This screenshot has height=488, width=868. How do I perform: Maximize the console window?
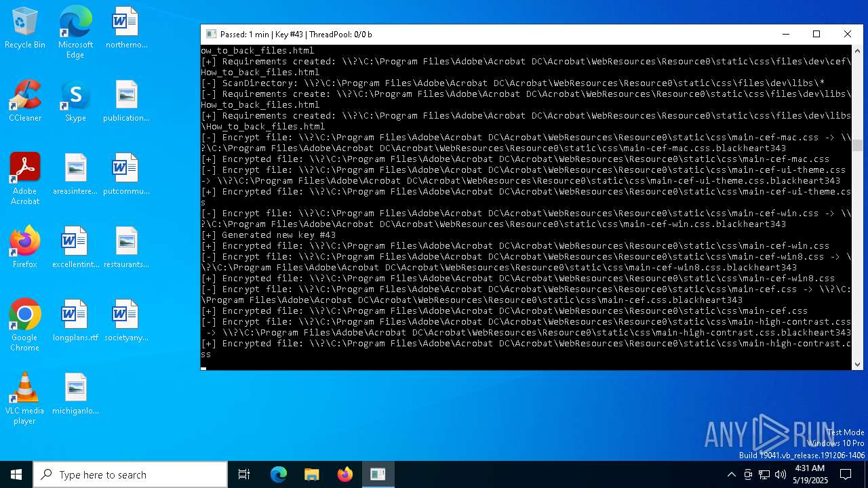point(816,34)
